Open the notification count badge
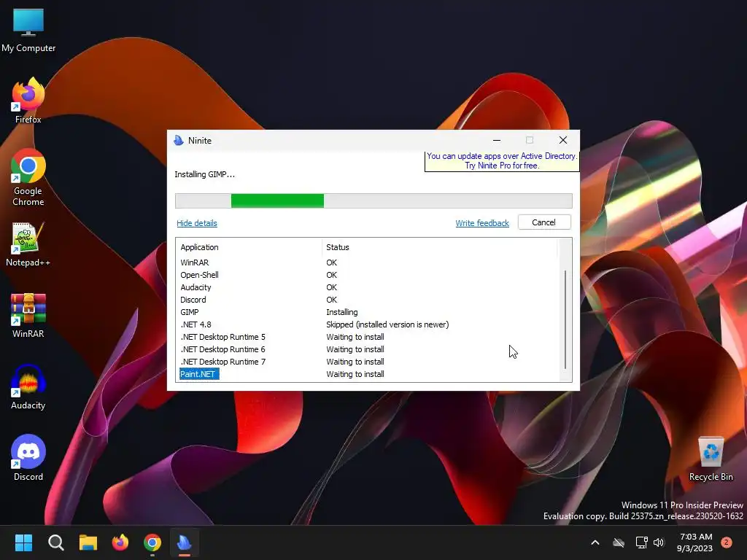Image resolution: width=747 pixels, height=560 pixels. click(x=727, y=542)
